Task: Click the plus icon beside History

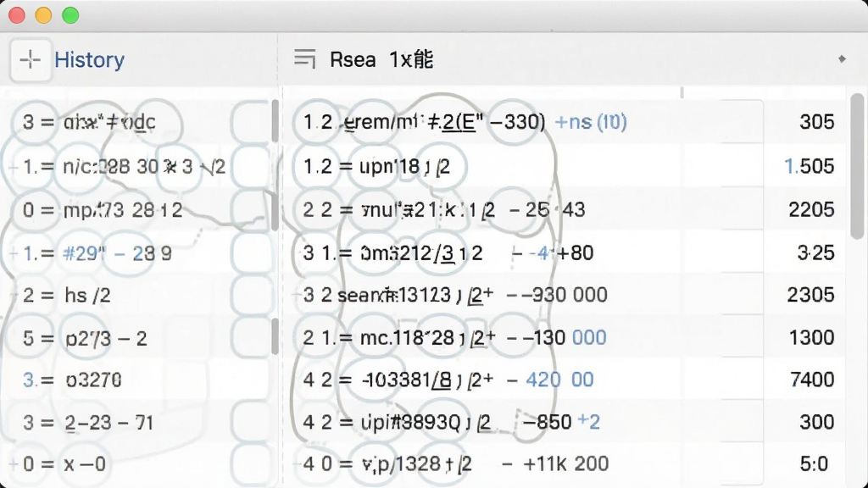Action: coord(31,59)
